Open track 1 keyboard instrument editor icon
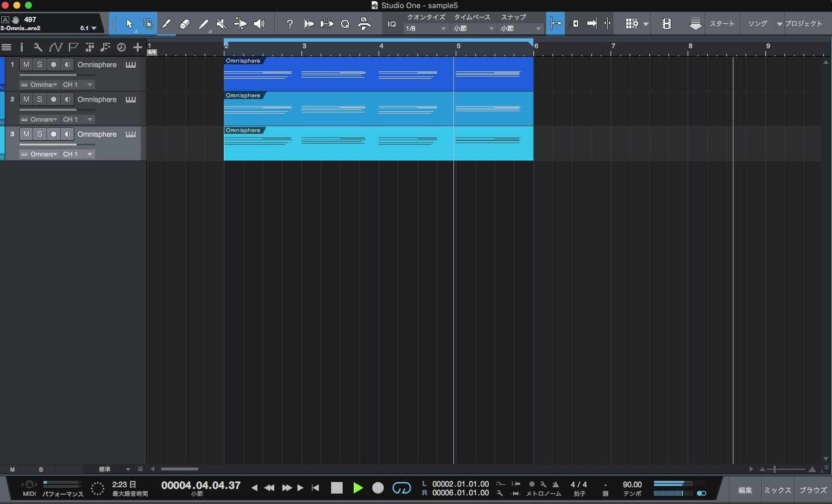Screen dimensions: 832x504 (131, 65)
